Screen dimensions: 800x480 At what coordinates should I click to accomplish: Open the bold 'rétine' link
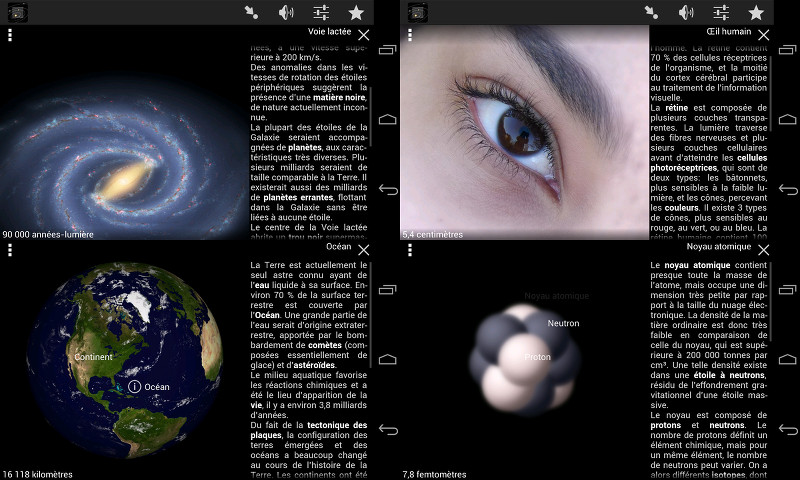tap(677, 108)
